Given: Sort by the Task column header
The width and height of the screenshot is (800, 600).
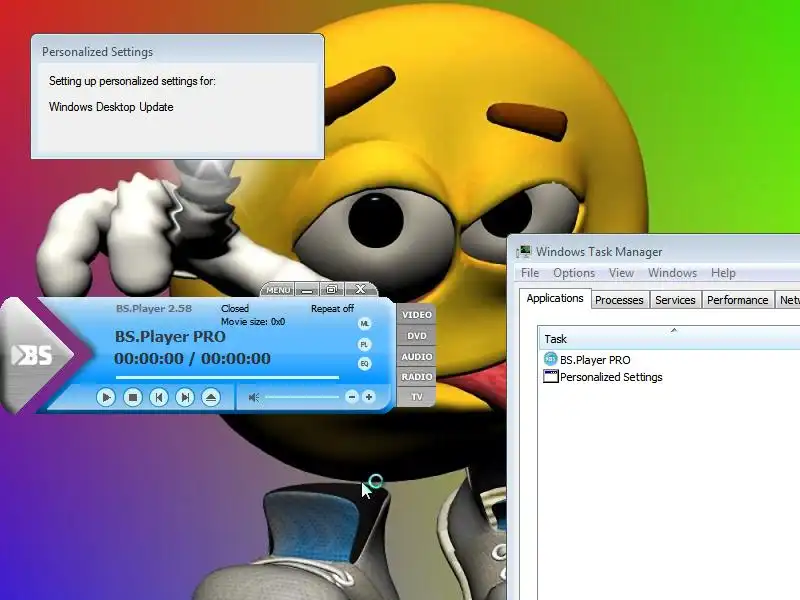Looking at the screenshot, I should 669,339.
